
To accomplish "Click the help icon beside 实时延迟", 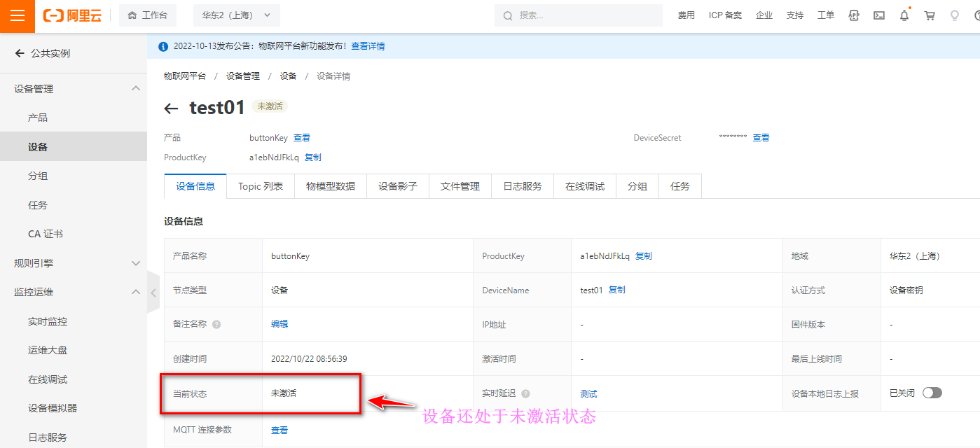I will click(525, 394).
